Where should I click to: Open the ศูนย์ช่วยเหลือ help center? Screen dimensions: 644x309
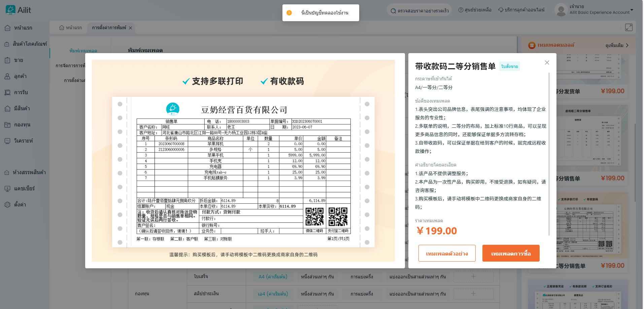point(475,10)
